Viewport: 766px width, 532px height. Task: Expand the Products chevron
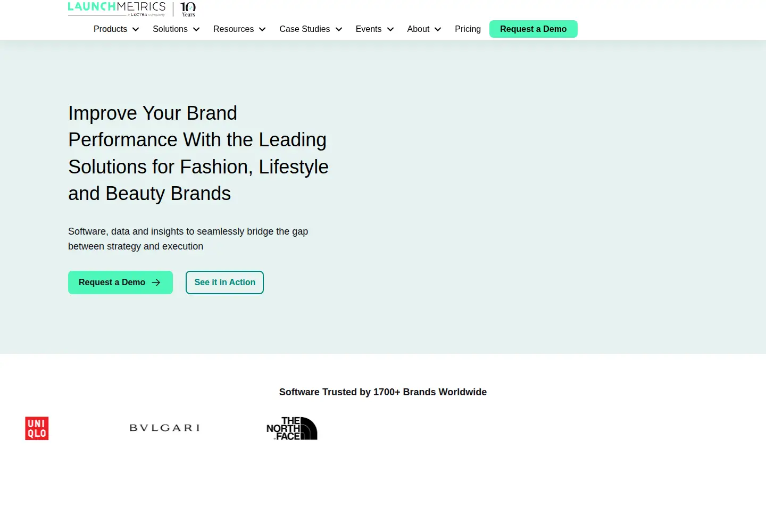(x=136, y=29)
